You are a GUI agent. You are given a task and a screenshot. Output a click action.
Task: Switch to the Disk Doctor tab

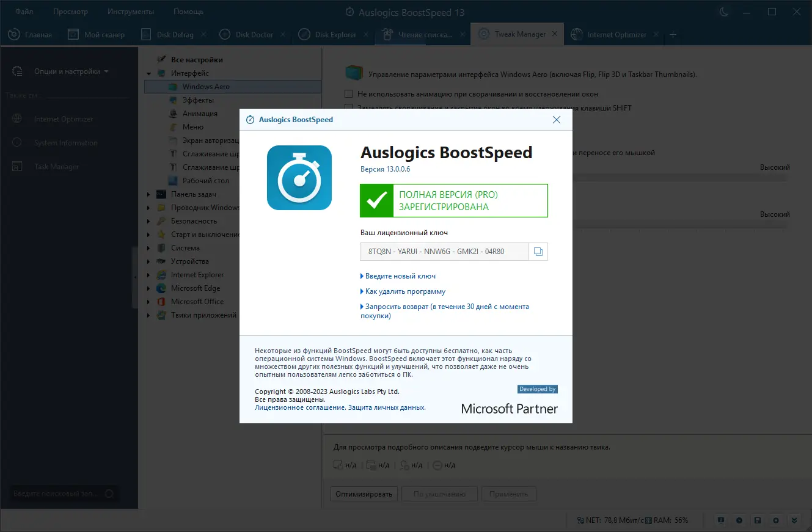pos(246,35)
